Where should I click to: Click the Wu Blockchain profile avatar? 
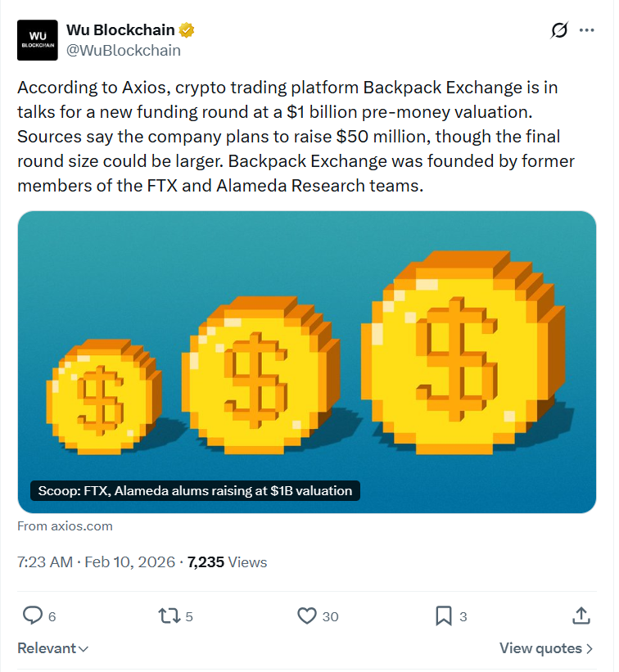point(38,40)
